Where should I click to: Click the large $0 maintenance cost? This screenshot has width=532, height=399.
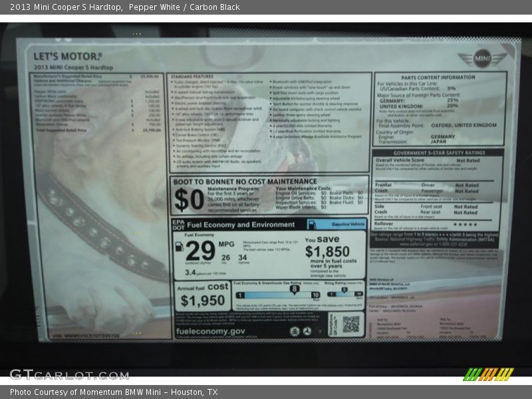click(x=189, y=199)
